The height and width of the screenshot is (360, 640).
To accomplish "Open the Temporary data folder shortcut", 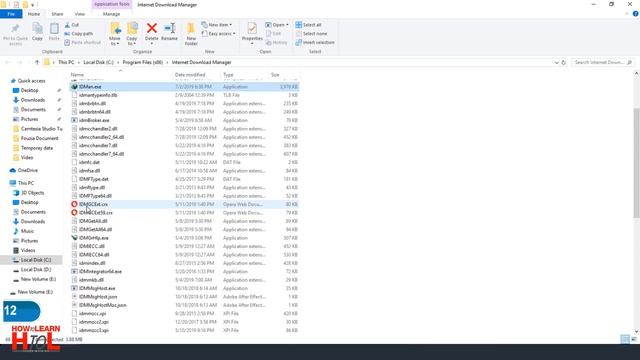I will click(x=37, y=148).
